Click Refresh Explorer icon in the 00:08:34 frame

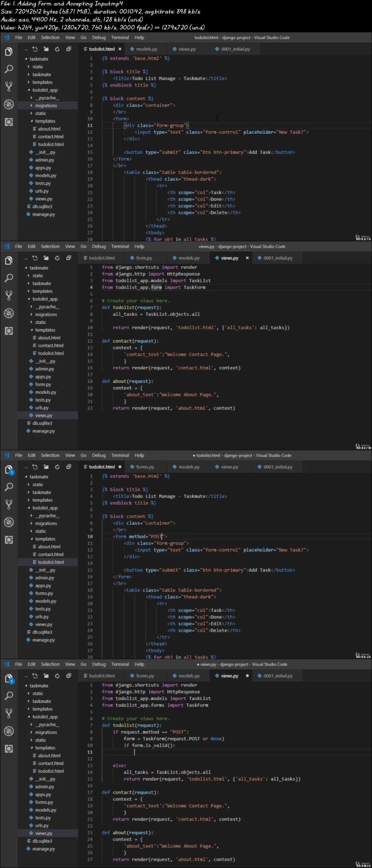point(57,676)
